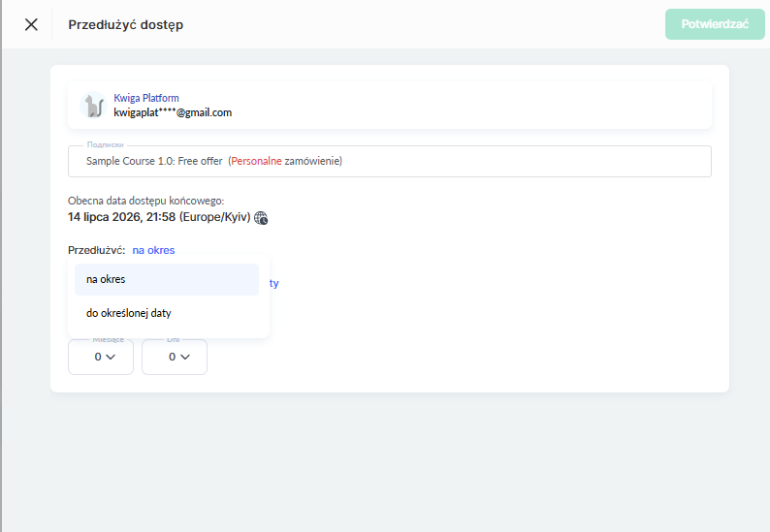Image resolution: width=770 pixels, height=532 pixels.
Task: Click the red 'Personalne' word
Action: [256, 161]
